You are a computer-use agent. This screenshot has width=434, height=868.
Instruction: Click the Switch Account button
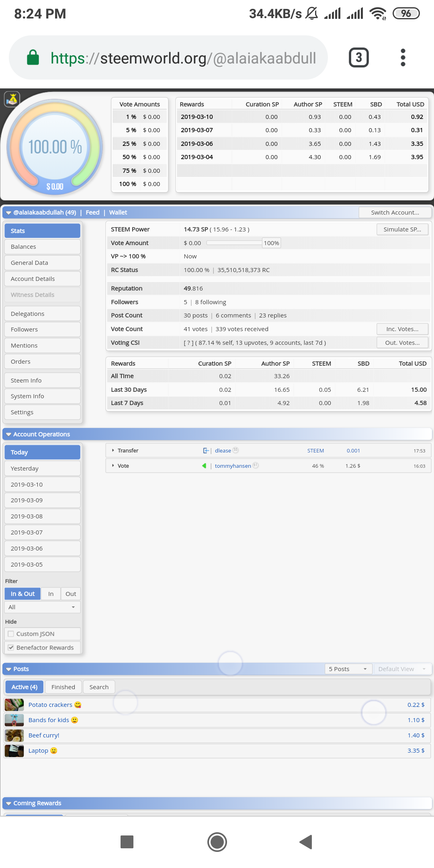(395, 213)
